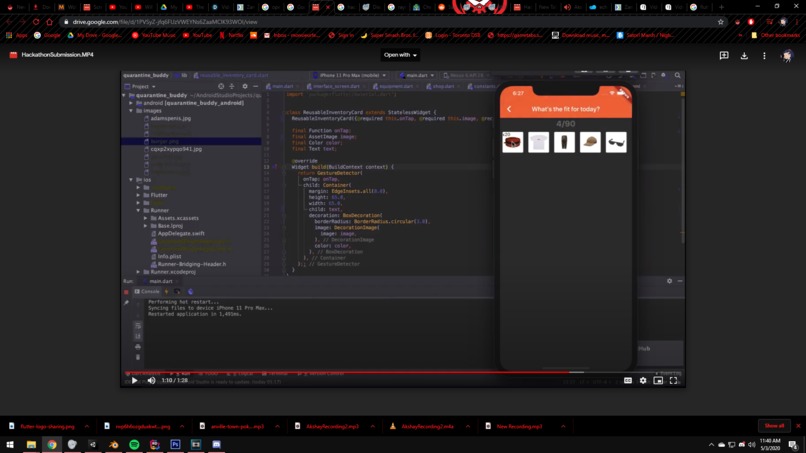The image size is (806, 453).
Task: Expand options for New Recording.mp3 download
Action: [x=563, y=426]
